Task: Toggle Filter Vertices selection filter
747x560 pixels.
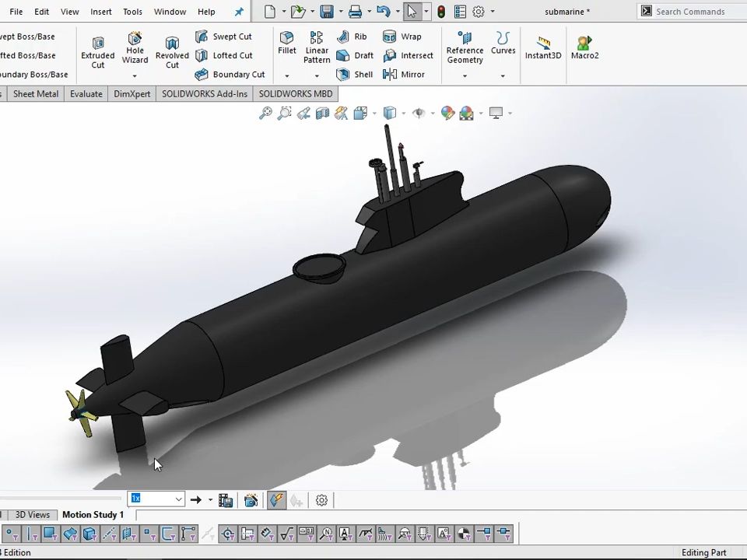Action: 12,534
